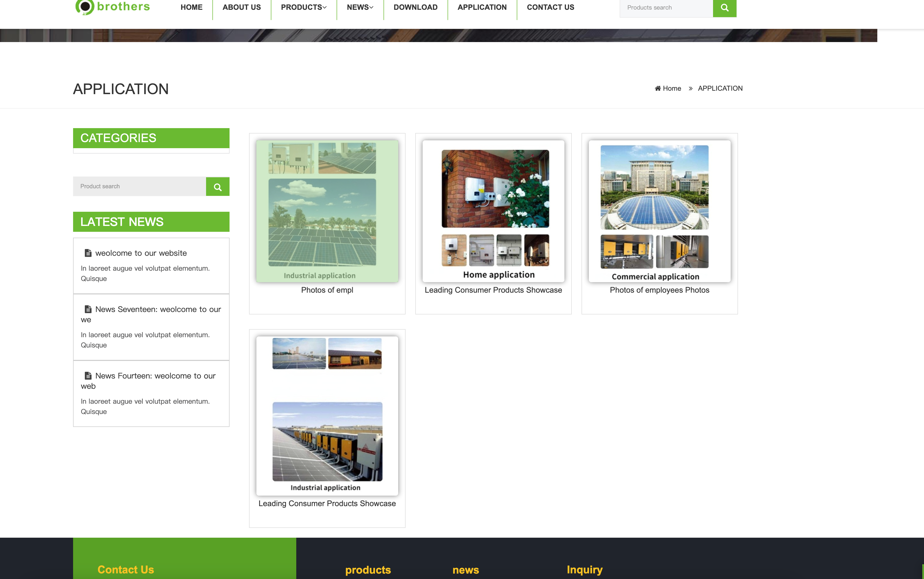The height and width of the screenshot is (579, 924).
Task: Click the APPLICATION nav menu item
Action: [x=482, y=7]
